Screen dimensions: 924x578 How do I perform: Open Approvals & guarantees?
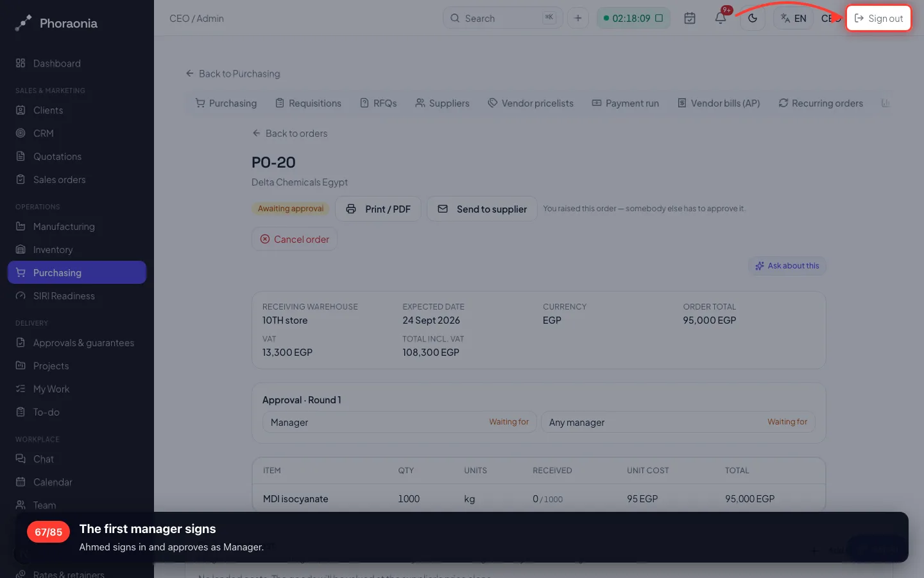[x=77, y=343]
